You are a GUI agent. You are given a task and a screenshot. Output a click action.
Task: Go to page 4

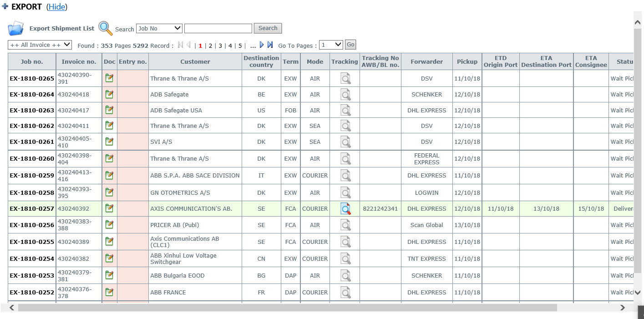[230, 46]
